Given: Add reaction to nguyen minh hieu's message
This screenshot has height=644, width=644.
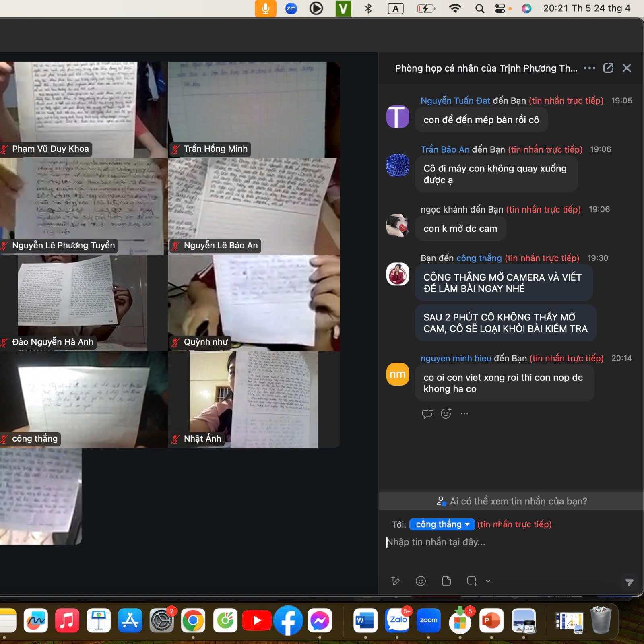Looking at the screenshot, I should point(446,413).
